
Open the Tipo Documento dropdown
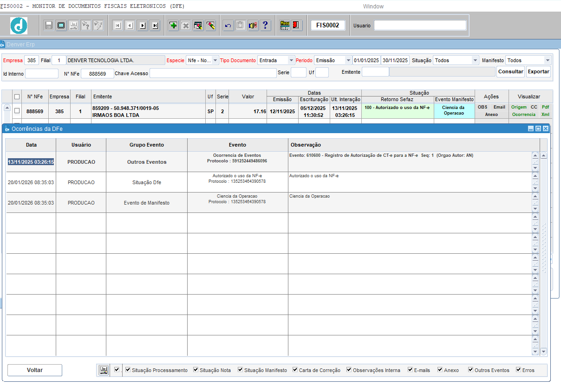click(x=291, y=60)
